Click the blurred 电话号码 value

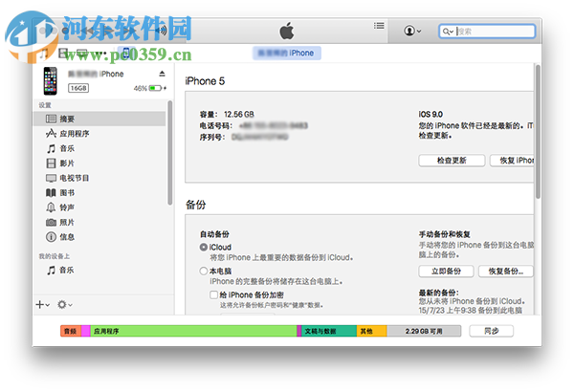[274, 126]
